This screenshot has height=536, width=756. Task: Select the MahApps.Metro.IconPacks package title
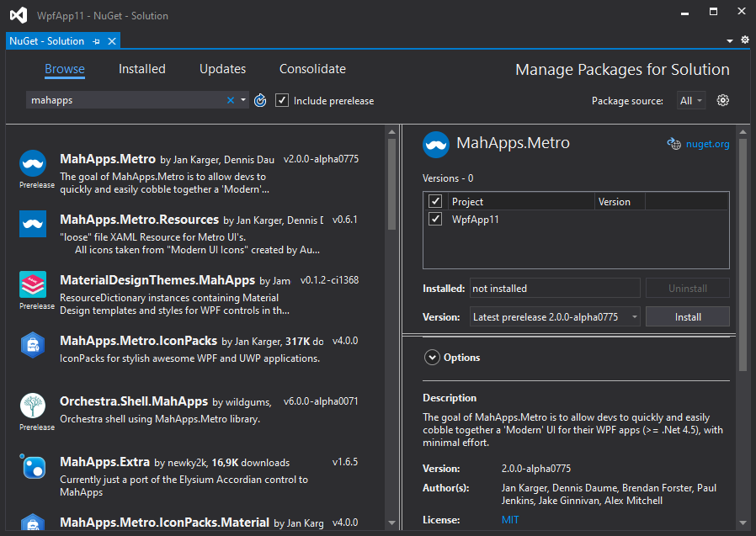pyautogui.click(x=138, y=341)
